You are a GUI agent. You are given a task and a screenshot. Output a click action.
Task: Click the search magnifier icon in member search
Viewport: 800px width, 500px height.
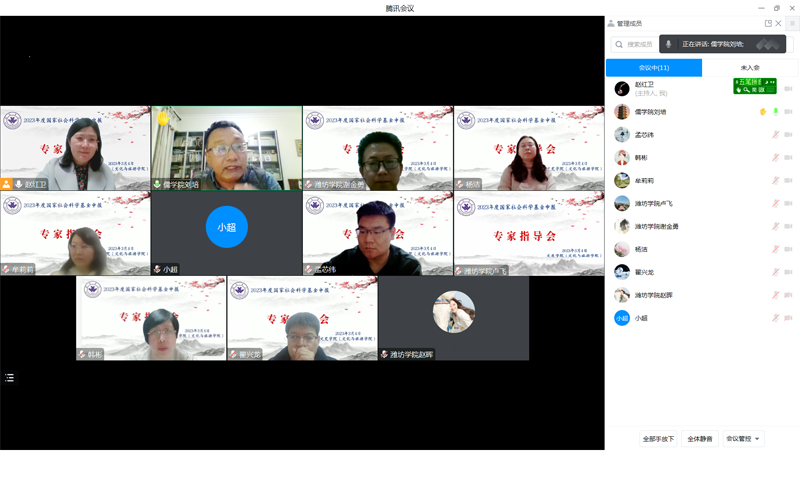620,44
